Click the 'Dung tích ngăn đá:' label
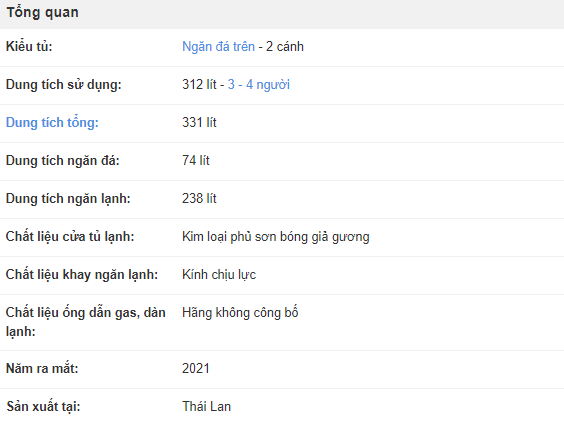This screenshot has width=564, height=426. (63, 160)
